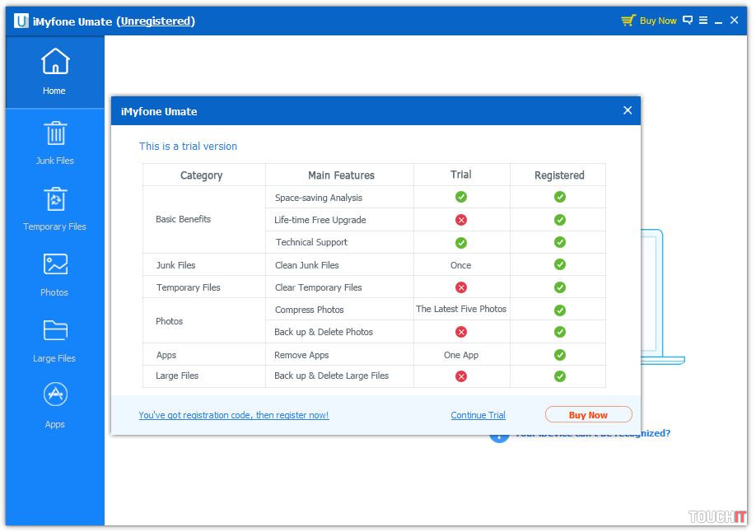
Task: Click the shopping cart Buy Now in title bar
Action: pos(649,21)
